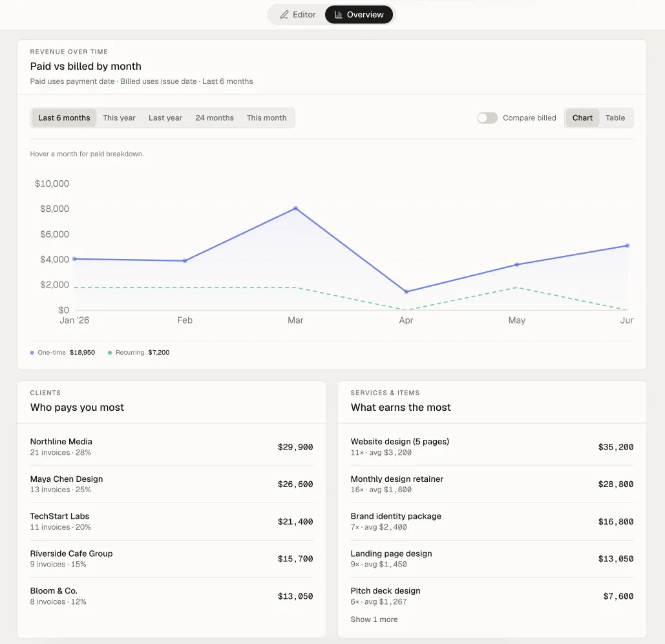The image size is (665, 644).
Task: Select the Last year range
Action: click(x=165, y=118)
